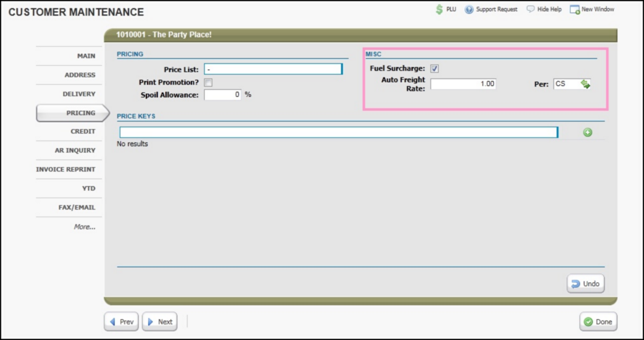Open the FAX/EMAIL tab
This screenshot has width=644, height=340.
point(77,207)
